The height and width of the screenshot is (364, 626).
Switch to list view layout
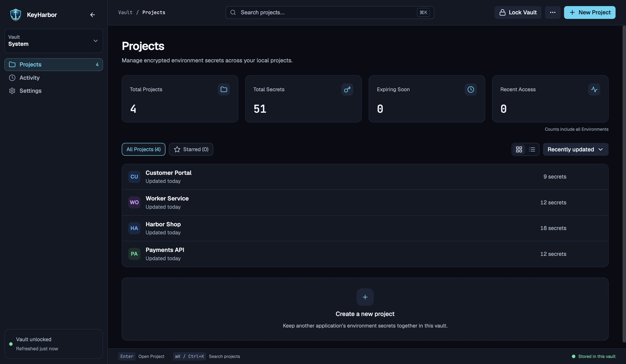532,149
